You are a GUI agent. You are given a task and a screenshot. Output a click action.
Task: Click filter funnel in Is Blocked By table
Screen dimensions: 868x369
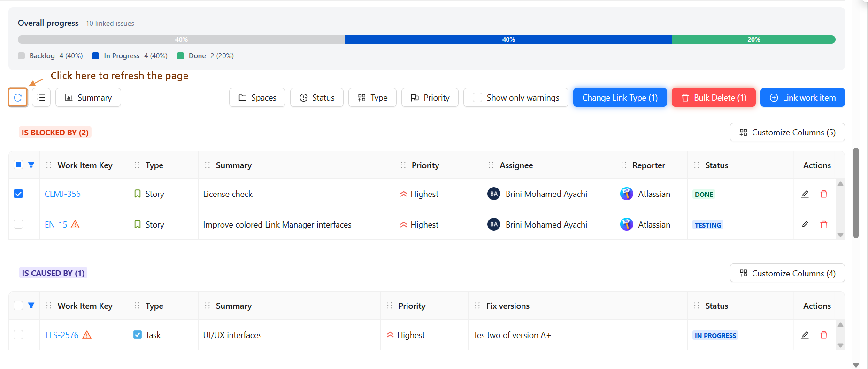coord(31,165)
